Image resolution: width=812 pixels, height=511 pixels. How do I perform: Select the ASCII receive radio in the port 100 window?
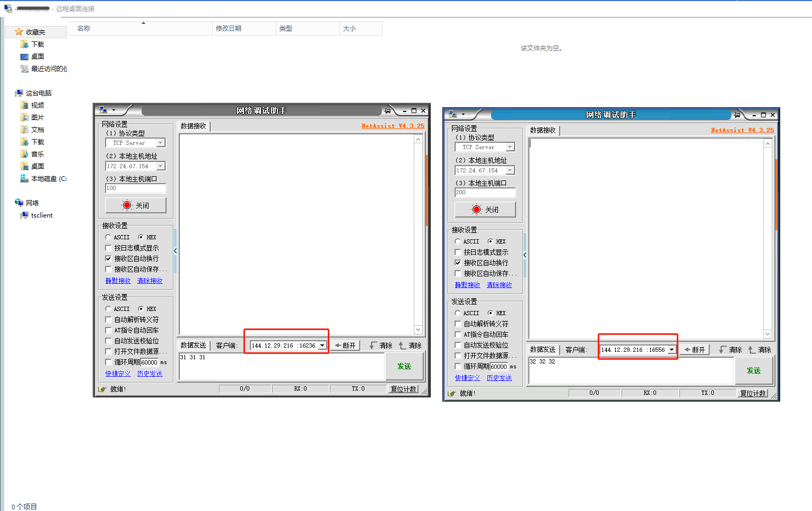(x=108, y=237)
